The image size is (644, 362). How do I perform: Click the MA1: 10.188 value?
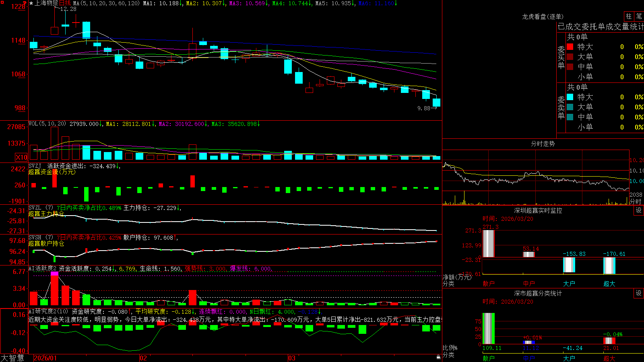[x=163, y=3]
